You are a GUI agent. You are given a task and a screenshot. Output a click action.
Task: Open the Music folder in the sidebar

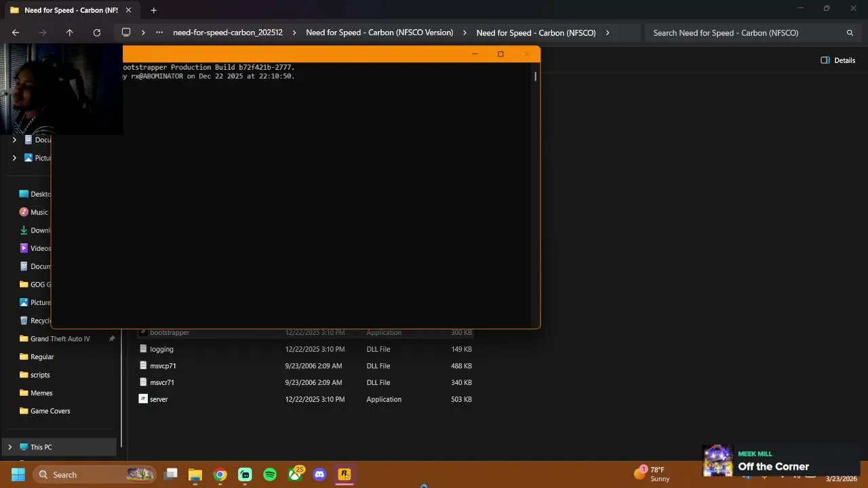pos(34,212)
